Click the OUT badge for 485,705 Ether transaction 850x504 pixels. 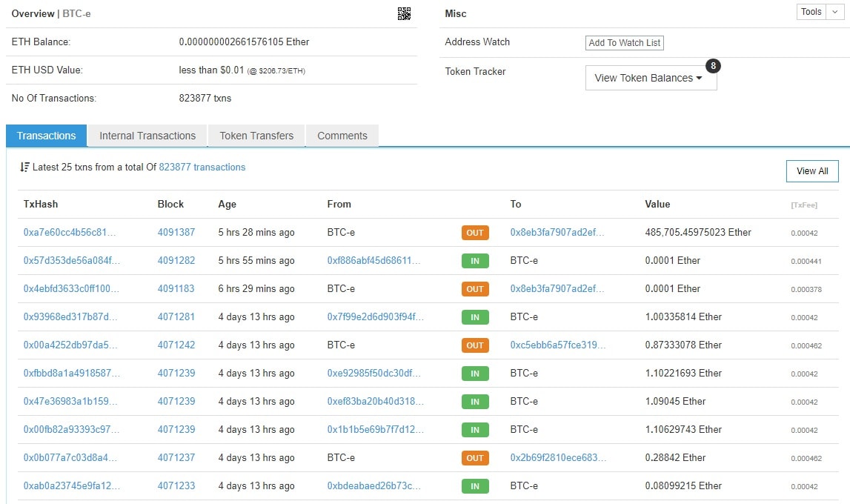click(x=475, y=233)
